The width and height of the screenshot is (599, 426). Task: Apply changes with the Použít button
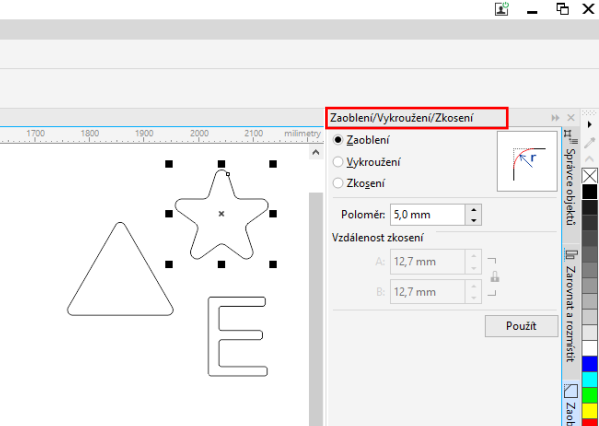pyautogui.click(x=521, y=326)
